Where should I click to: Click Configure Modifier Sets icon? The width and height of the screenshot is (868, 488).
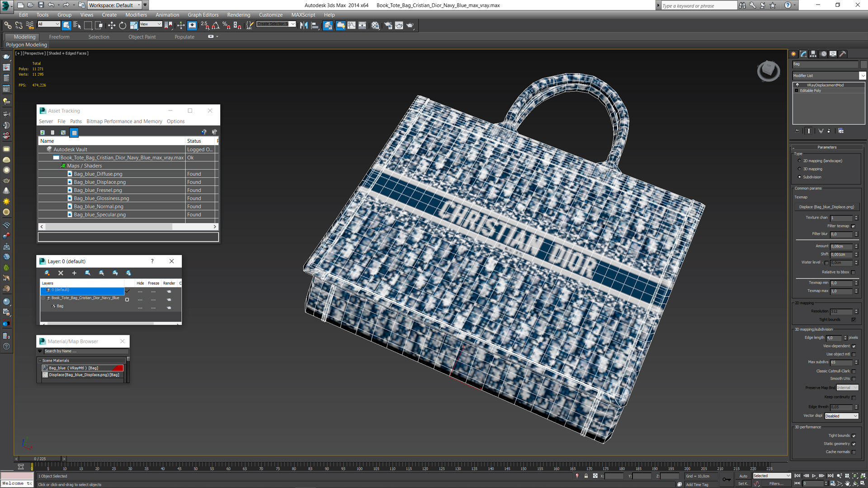[x=841, y=131]
